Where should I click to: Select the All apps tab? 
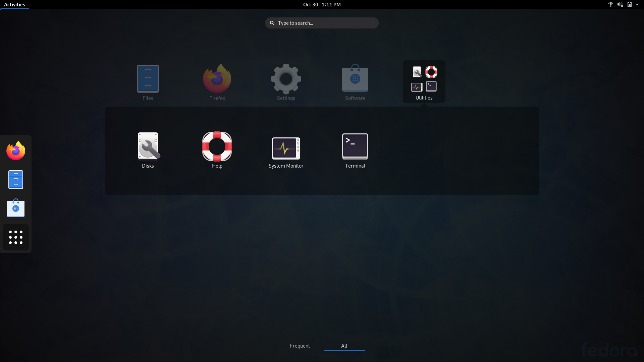pos(344,346)
